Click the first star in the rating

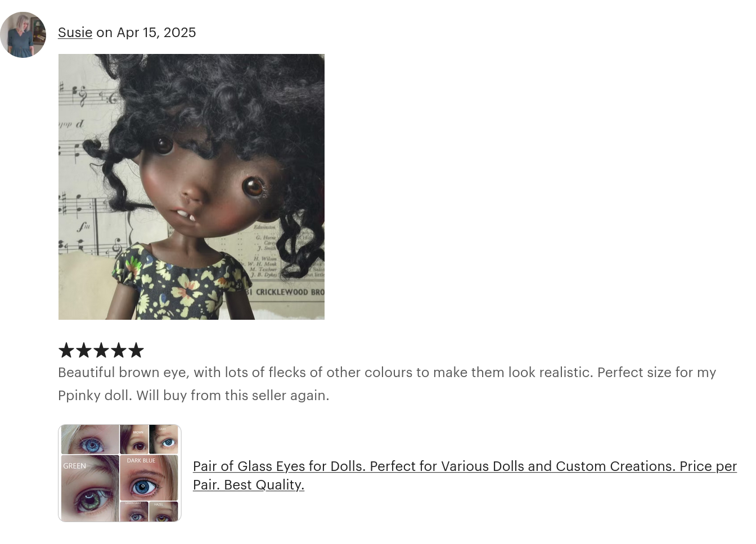click(66, 350)
